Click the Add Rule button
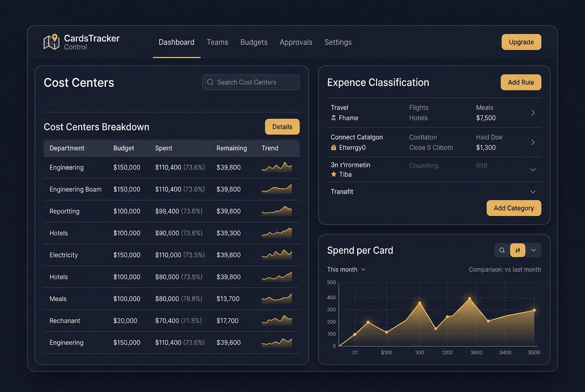Screen dimensions: 585x392 (x=521, y=82)
